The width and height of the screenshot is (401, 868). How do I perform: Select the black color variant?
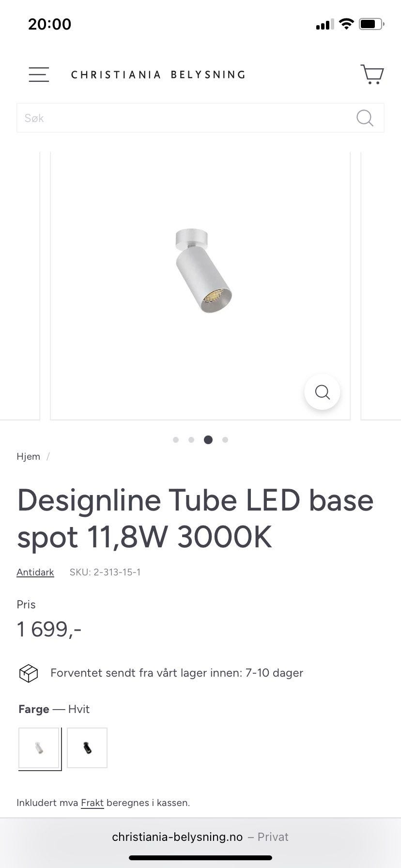87,748
